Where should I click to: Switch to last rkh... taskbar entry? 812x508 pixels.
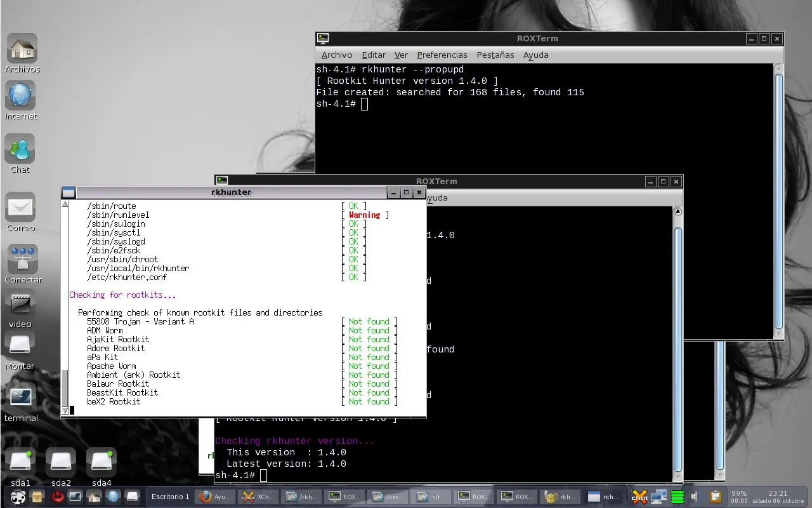point(603,497)
